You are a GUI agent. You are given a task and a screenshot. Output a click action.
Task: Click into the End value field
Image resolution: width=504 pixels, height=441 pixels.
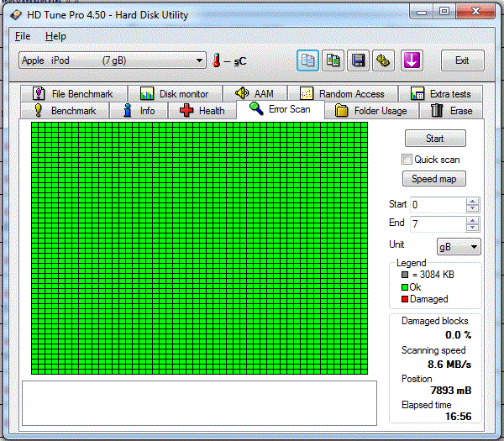tap(437, 223)
